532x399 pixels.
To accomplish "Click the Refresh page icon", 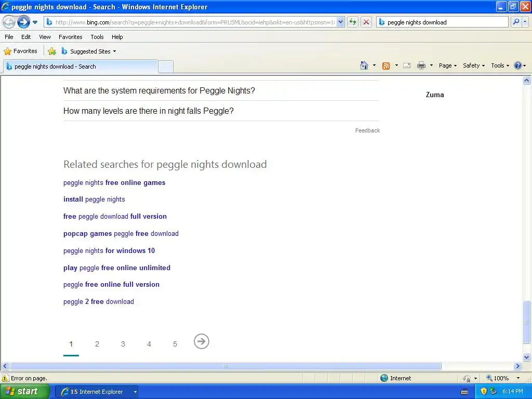I will coord(353,22).
